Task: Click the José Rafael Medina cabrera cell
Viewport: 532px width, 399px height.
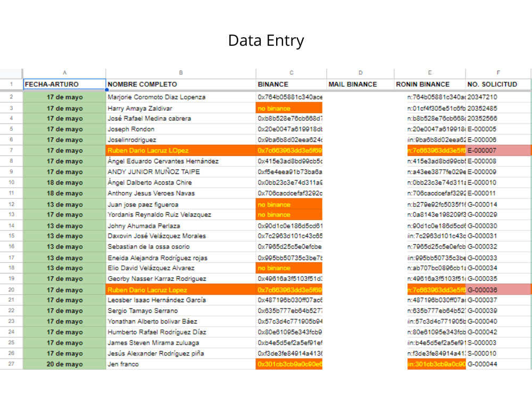Action: pos(181,119)
